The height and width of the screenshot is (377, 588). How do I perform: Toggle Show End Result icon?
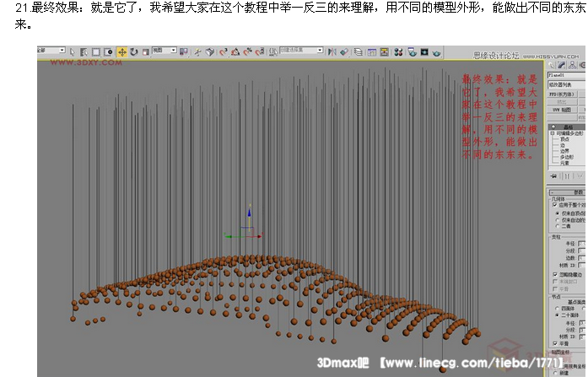click(x=567, y=175)
